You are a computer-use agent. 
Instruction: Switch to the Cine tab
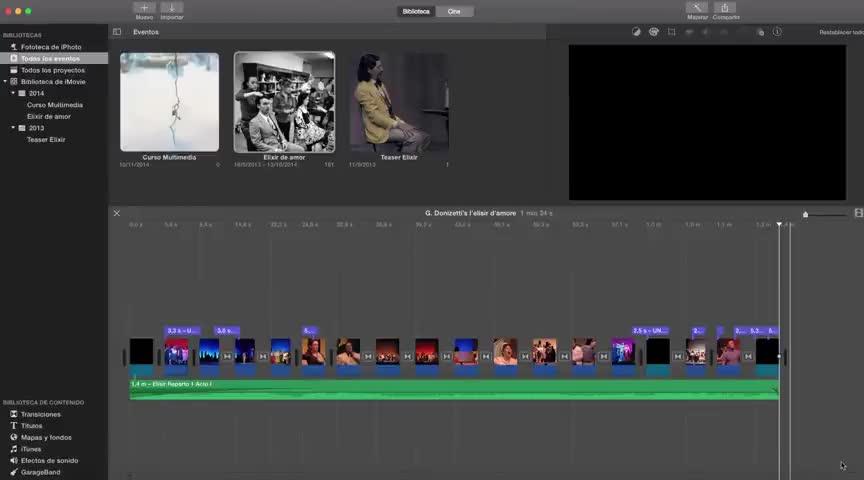tap(454, 11)
